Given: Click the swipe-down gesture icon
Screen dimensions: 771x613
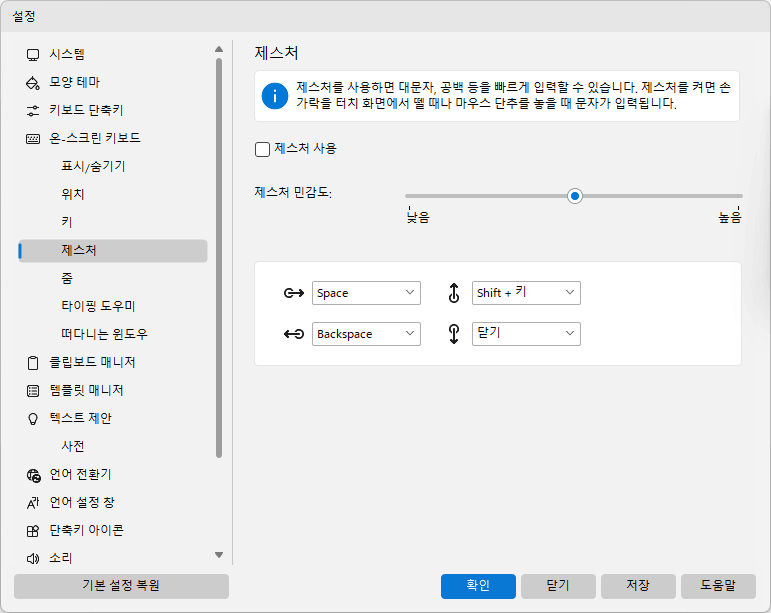Looking at the screenshot, I should pos(454,334).
